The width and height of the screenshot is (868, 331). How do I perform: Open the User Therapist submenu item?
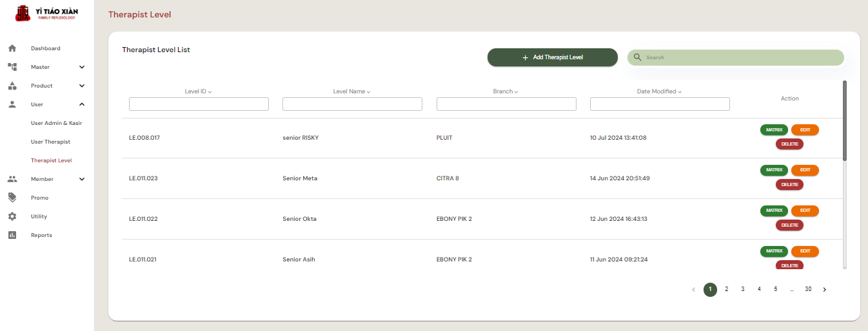(50, 142)
